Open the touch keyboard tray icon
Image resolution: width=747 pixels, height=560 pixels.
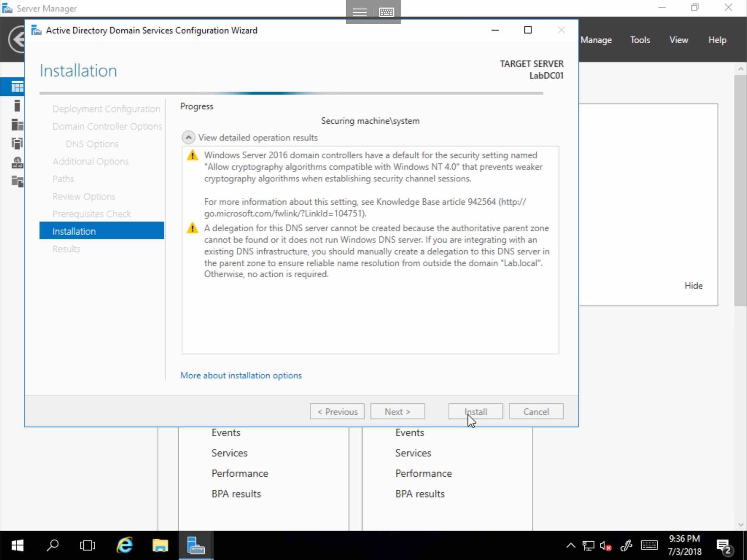coord(649,545)
